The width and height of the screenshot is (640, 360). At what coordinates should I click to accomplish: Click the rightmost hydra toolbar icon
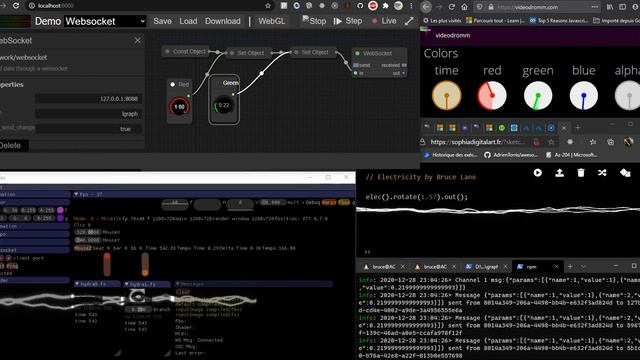[x=625, y=173]
